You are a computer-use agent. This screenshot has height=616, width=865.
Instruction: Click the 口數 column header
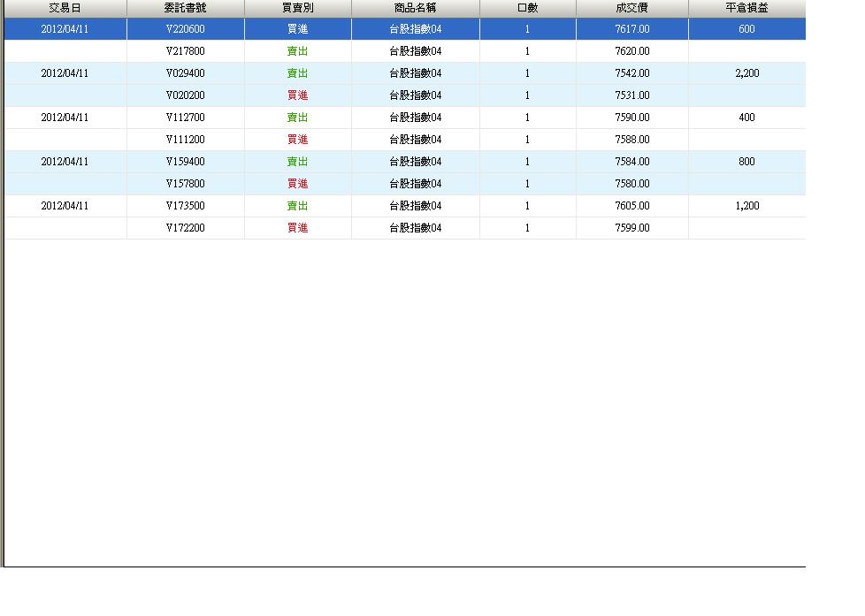(x=528, y=8)
